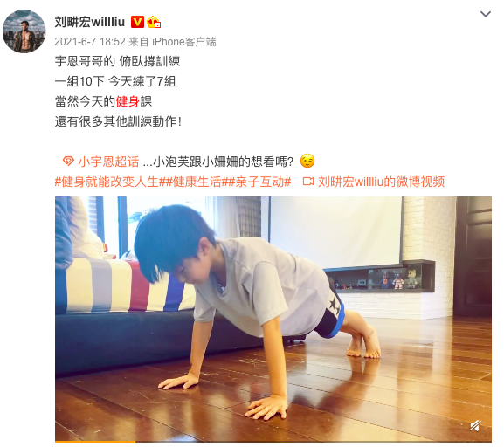Unmute the video with the speaker icon

475,426
